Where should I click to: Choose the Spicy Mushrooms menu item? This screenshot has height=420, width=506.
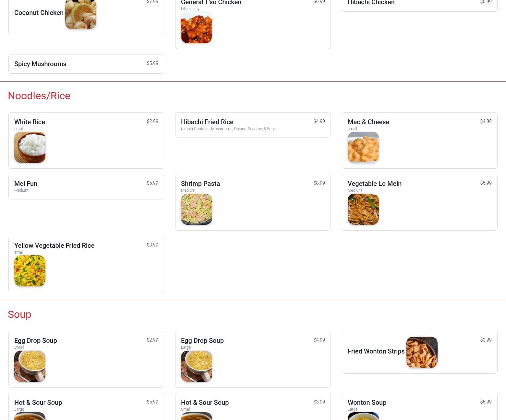click(86, 64)
